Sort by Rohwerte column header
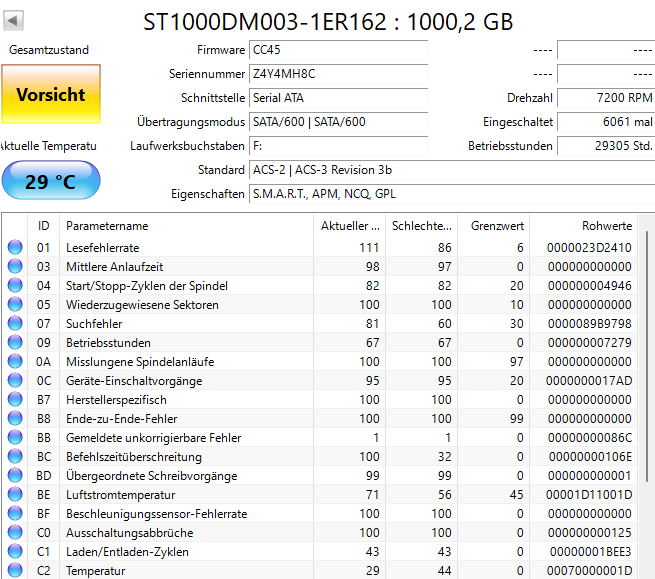655x579 pixels. click(584, 226)
